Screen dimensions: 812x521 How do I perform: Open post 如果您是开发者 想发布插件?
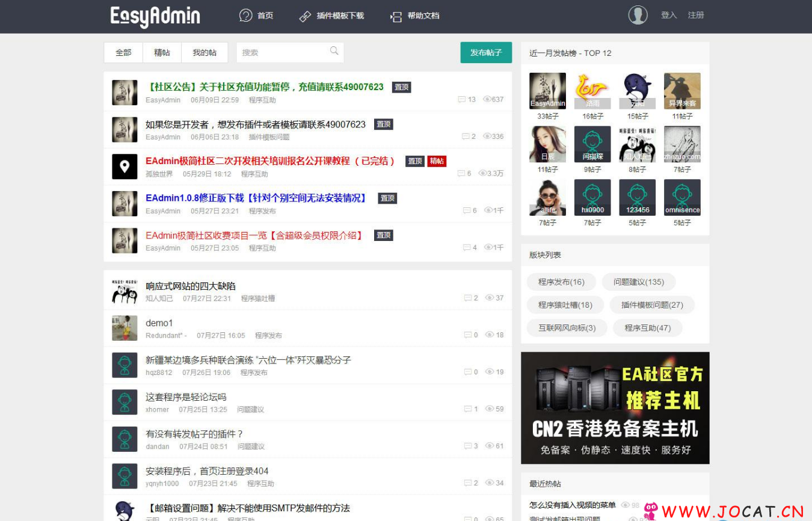point(256,124)
